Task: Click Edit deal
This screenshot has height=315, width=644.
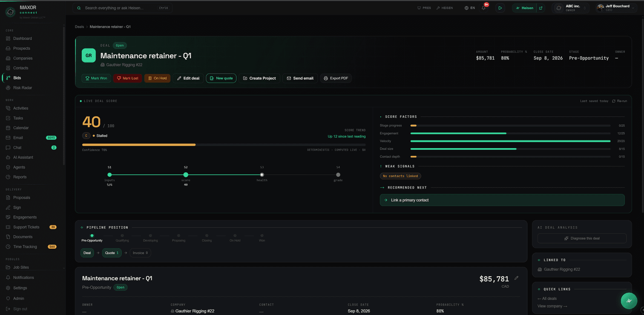Action: click(188, 78)
